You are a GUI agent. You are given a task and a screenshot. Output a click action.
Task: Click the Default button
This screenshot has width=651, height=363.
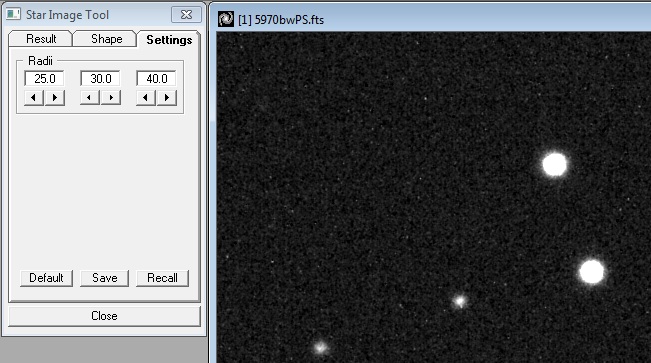(x=46, y=278)
